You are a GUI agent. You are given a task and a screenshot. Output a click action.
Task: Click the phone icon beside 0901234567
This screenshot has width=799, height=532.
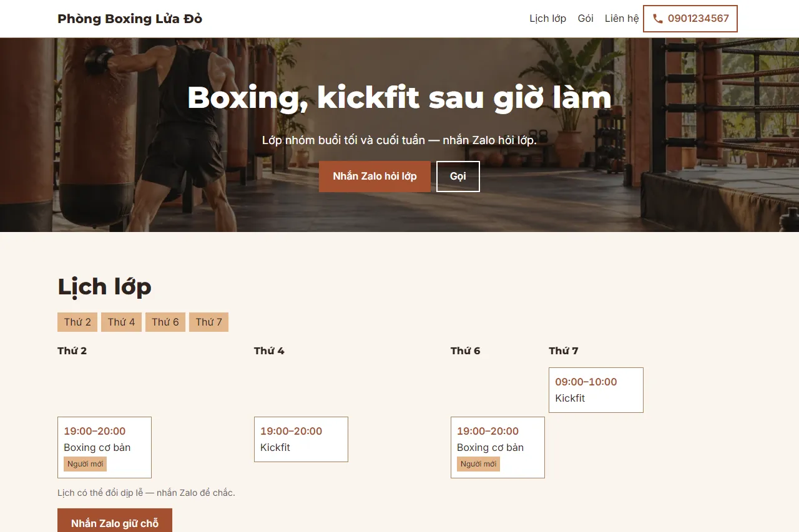click(657, 19)
